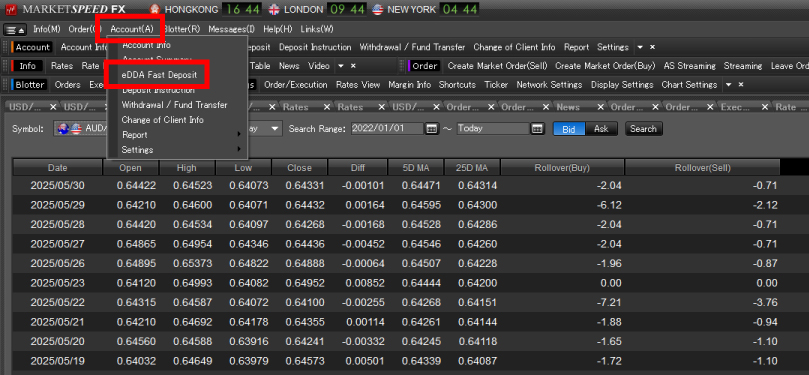Screen dimensions: 809x375
Task: Click Order/Execution in the Blotter toolbar
Action: tap(296, 85)
